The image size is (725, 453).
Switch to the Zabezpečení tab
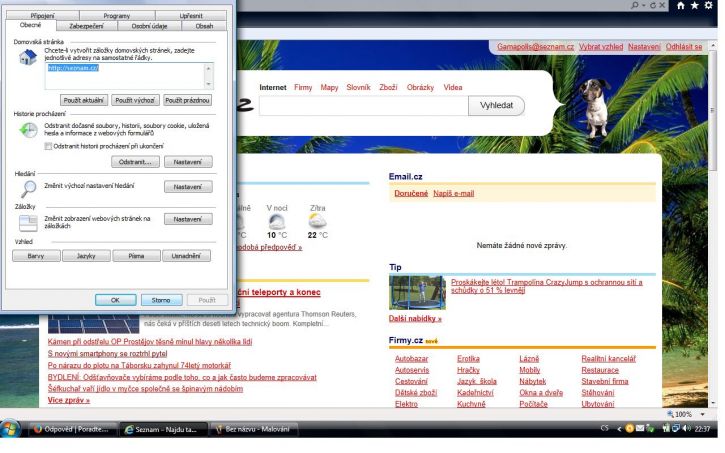86,26
